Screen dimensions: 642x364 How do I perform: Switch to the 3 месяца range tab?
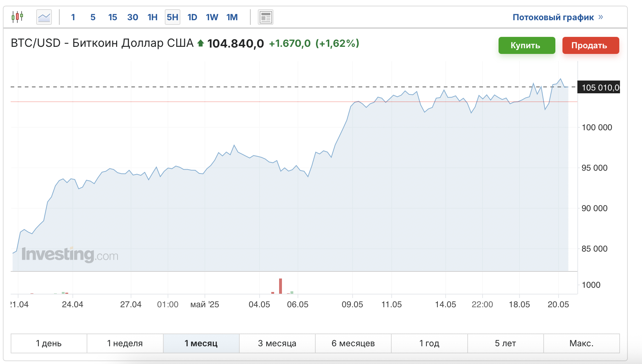coord(277,343)
